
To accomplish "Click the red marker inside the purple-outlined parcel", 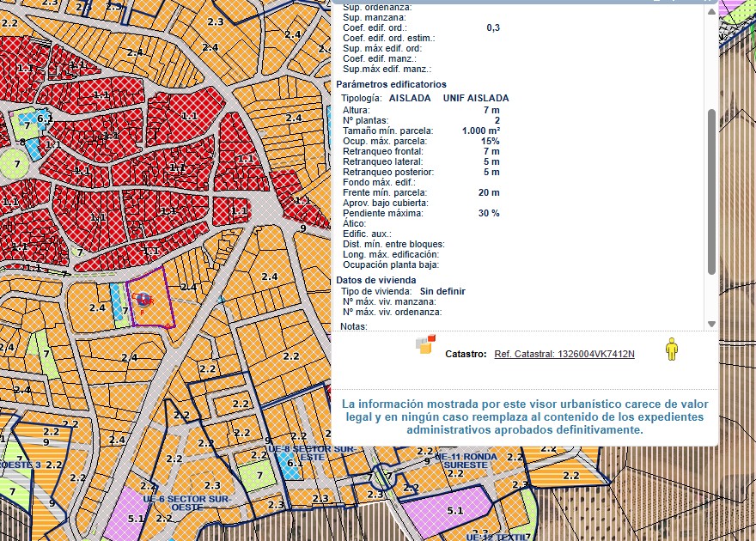I will point(144,300).
